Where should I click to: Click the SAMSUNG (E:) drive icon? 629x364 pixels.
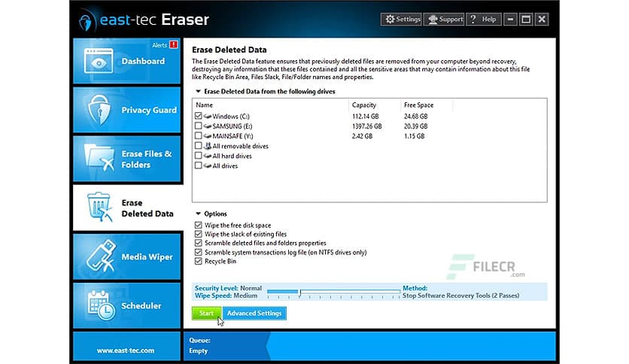click(x=208, y=126)
